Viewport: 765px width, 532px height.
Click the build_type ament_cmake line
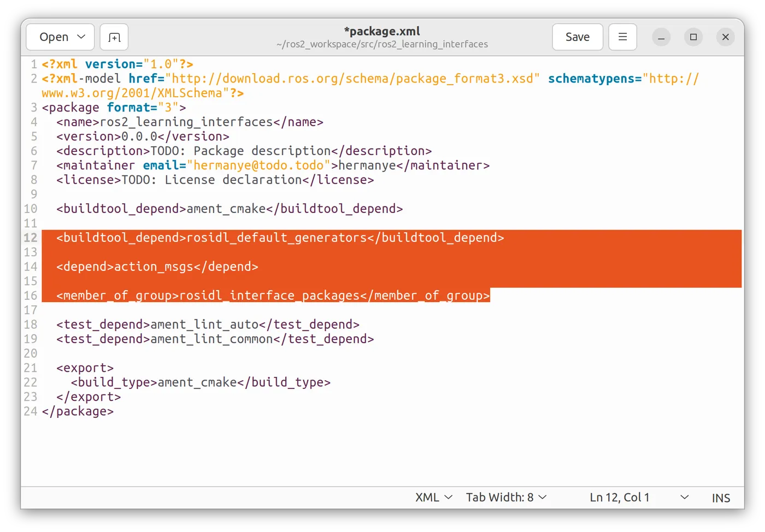coord(201,382)
